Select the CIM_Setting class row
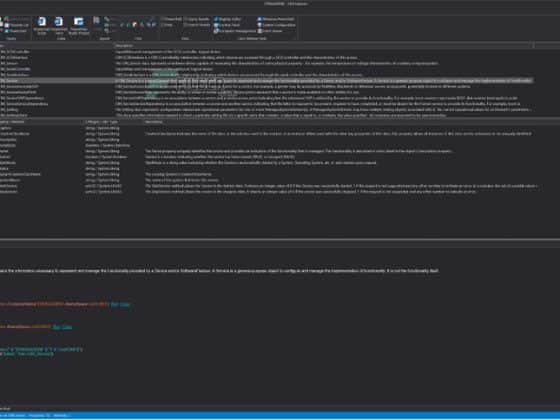560x420 pixels. pyautogui.click(x=266, y=110)
